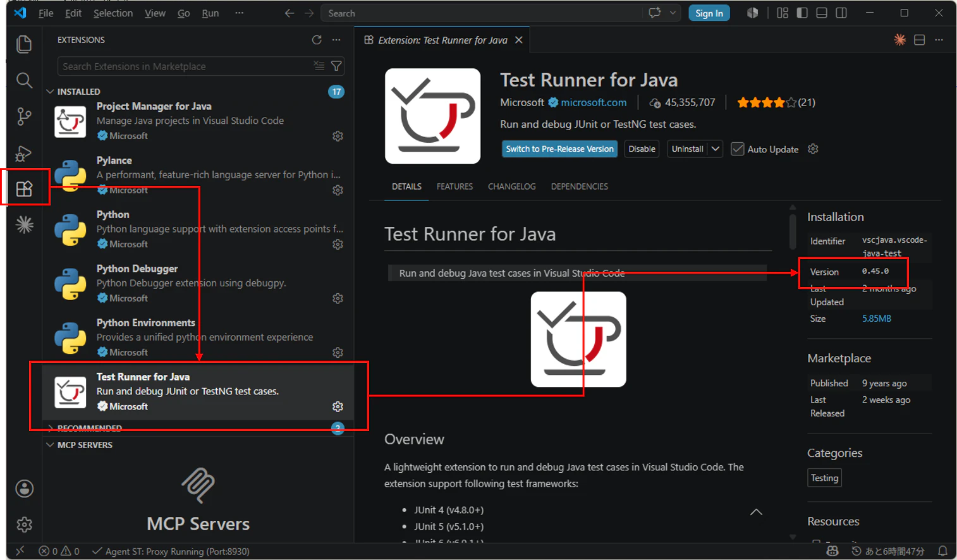
Task: Toggle the Auto Update checkbox
Action: 737,149
